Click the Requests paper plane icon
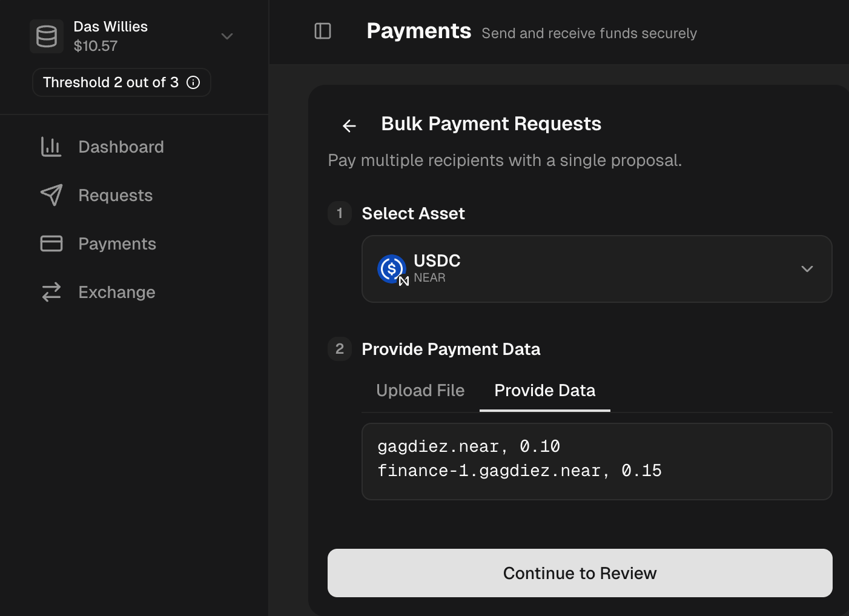Viewport: 849px width, 616px height. click(51, 195)
